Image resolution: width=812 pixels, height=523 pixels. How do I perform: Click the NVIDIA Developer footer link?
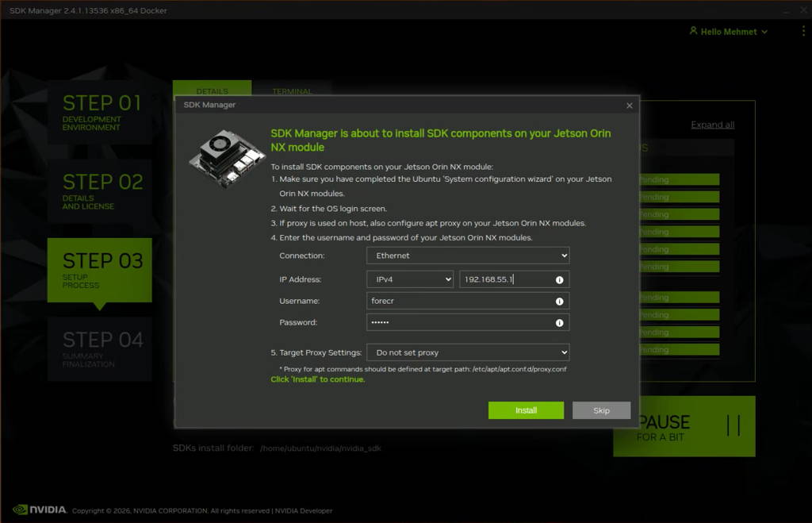point(304,511)
